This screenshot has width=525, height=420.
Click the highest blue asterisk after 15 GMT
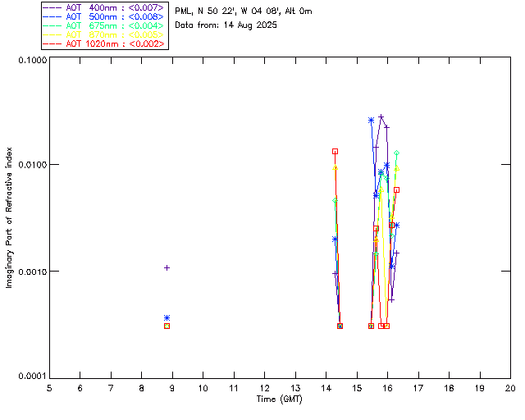[x=371, y=120]
